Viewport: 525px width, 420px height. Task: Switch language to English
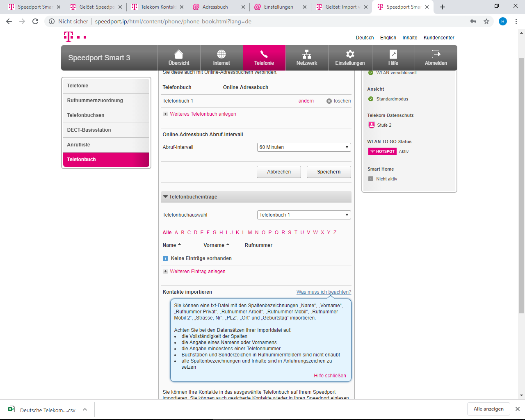click(388, 38)
